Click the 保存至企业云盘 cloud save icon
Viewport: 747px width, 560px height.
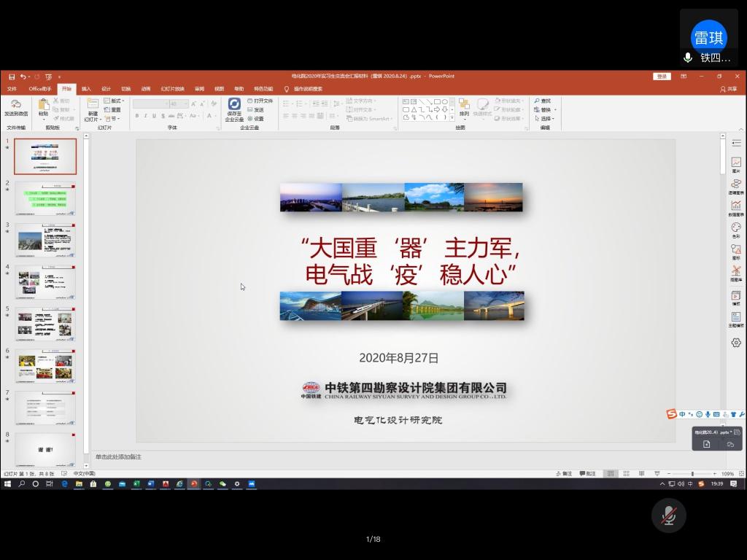(235, 108)
